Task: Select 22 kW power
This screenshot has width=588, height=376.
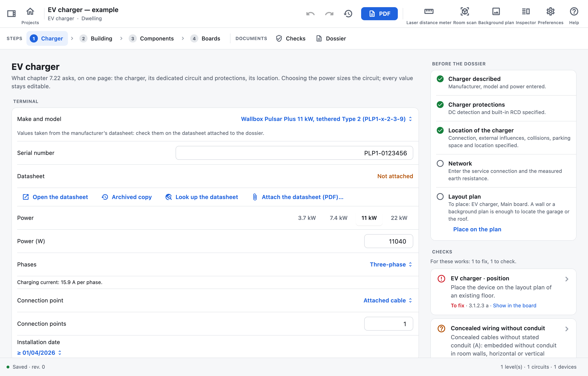Action: click(x=399, y=218)
